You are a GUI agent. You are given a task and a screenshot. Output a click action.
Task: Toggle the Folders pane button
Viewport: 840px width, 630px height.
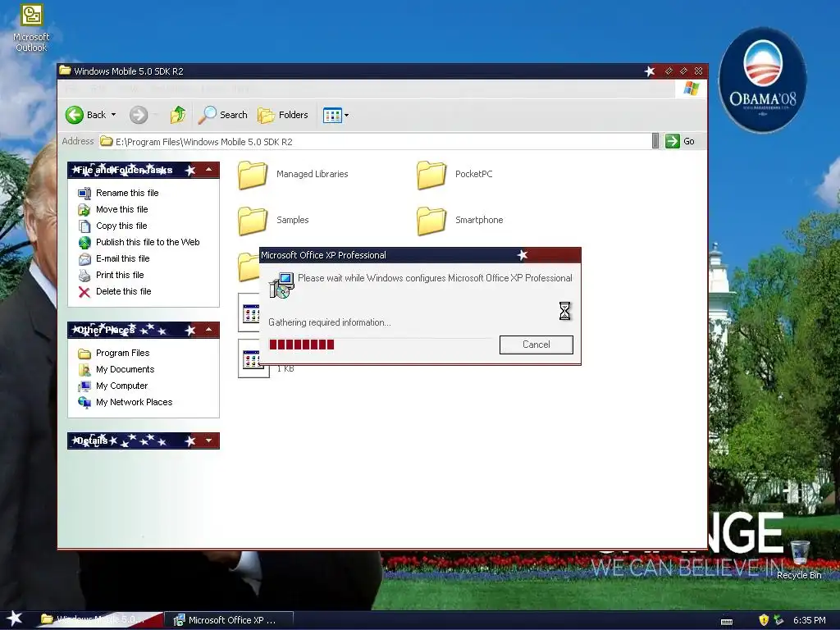click(283, 115)
